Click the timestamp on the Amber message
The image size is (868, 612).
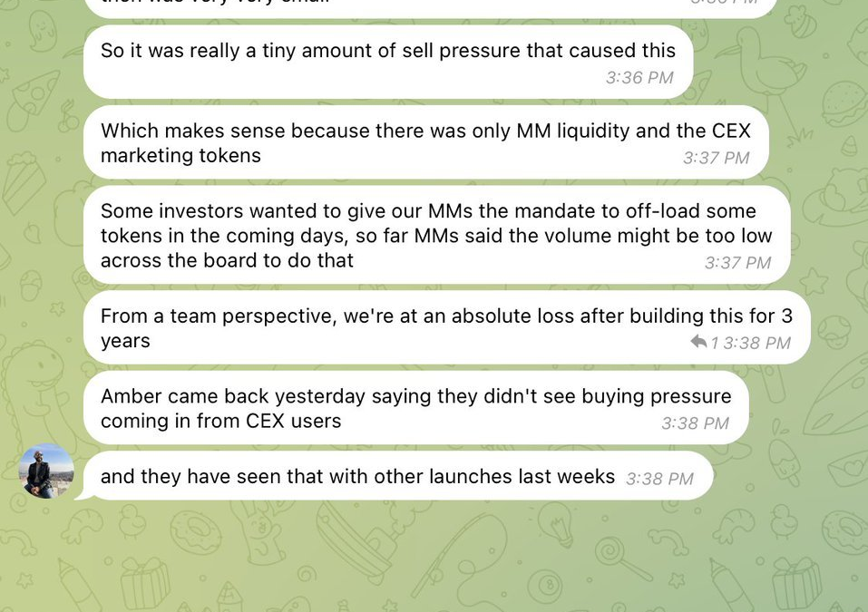[x=695, y=423]
